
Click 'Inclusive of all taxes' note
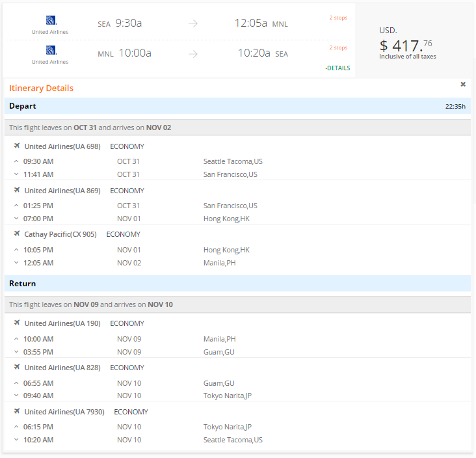[x=407, y=57]
